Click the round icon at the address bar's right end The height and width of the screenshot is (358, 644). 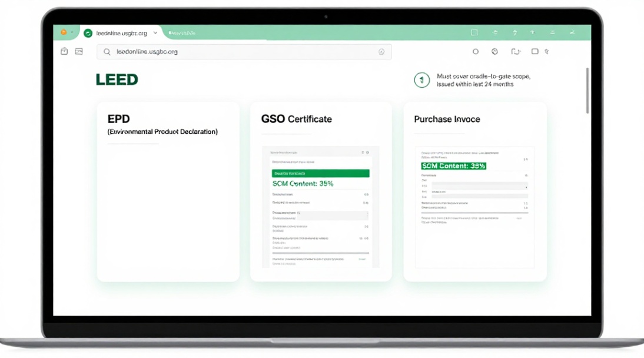pos(381,52)
